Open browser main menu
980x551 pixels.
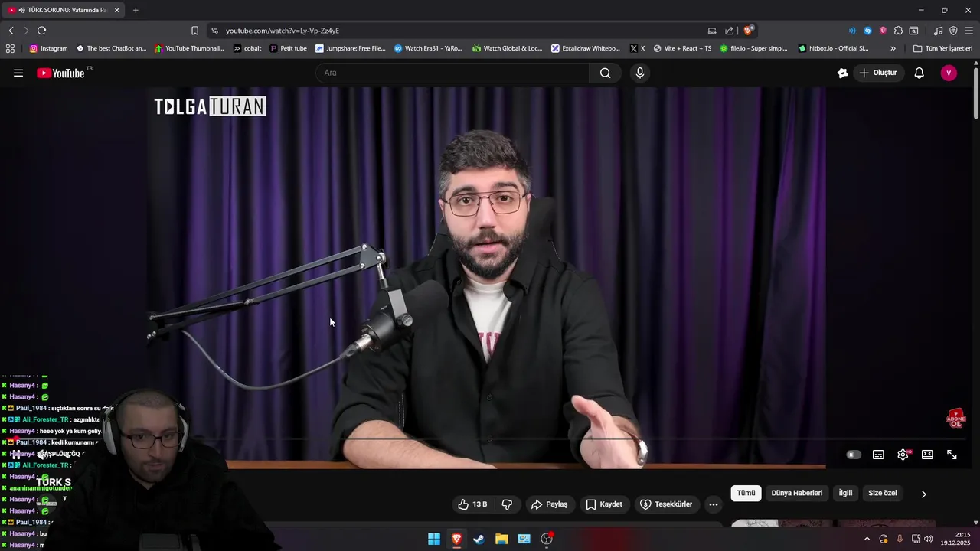(969, 31)
